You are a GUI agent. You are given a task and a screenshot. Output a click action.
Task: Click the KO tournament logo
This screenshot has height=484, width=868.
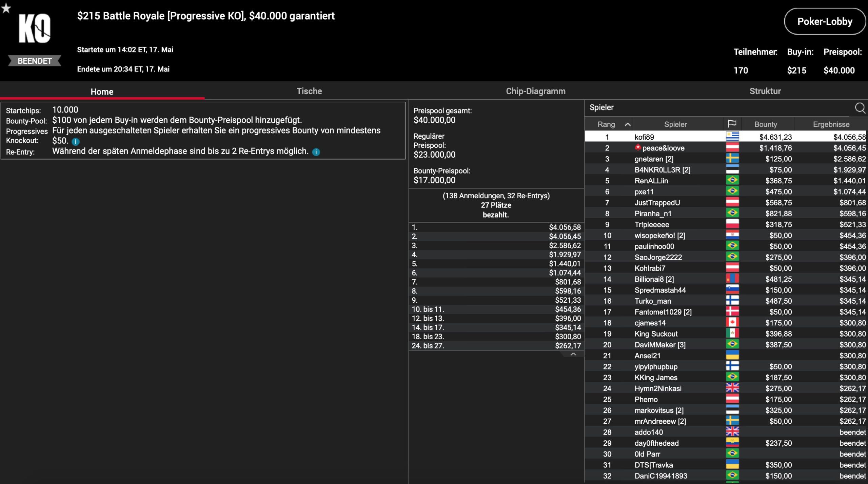[x=35, y=28]
